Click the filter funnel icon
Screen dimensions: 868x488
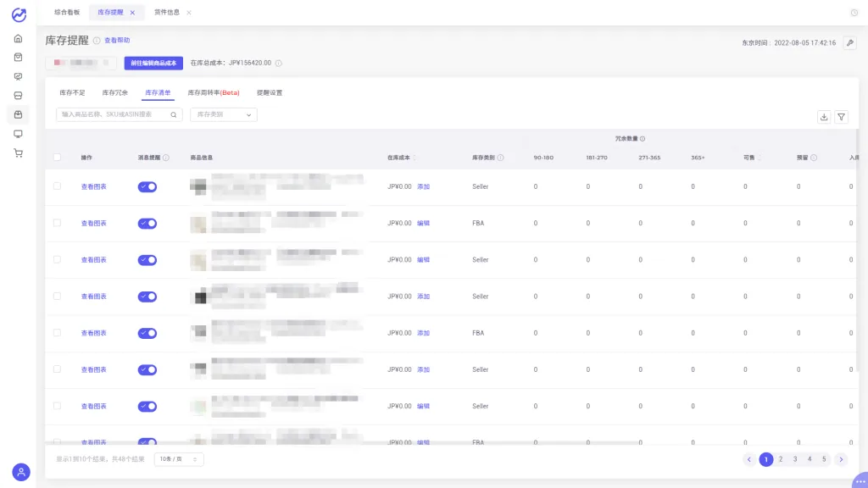841,117
